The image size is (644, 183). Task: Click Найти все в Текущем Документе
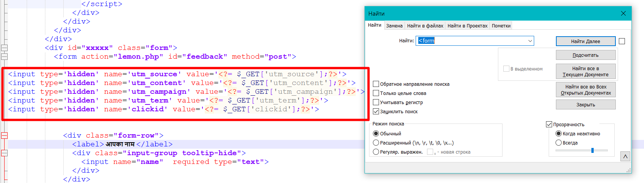pyautogui.click(x=586, y=71)
